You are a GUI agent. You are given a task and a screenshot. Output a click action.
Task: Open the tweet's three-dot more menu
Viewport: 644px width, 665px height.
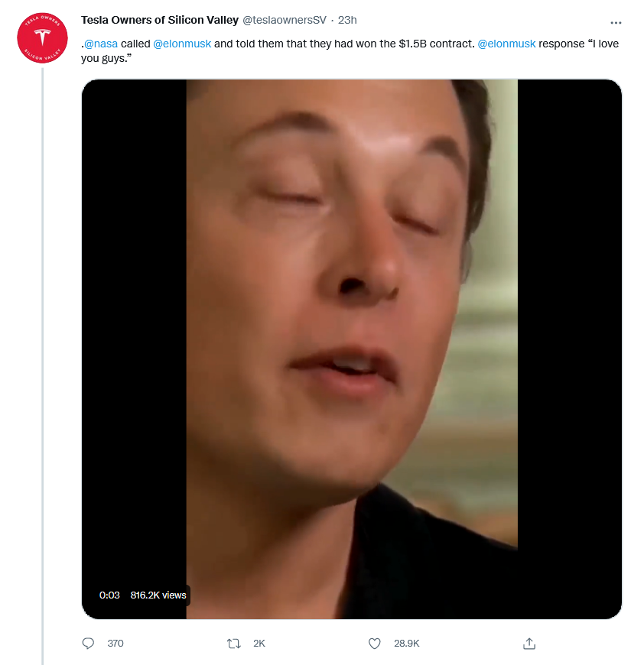tap(616, 23)
